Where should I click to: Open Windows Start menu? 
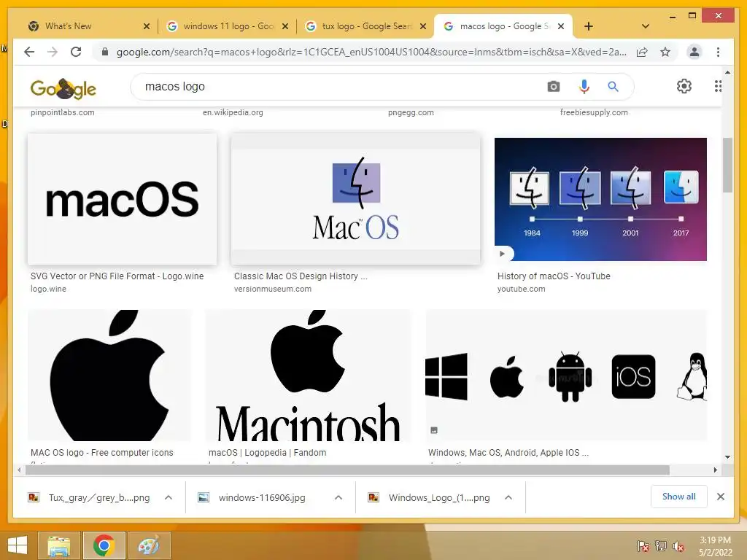tap(18, 545)
